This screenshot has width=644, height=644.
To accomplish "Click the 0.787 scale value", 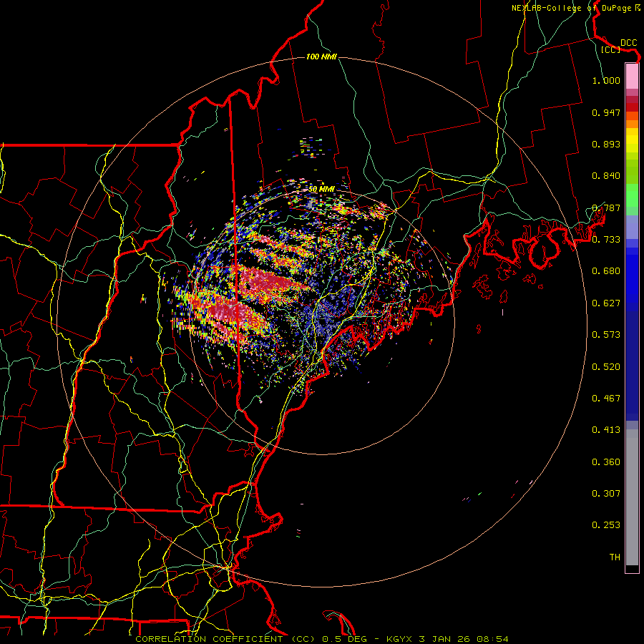I will 606,208.
